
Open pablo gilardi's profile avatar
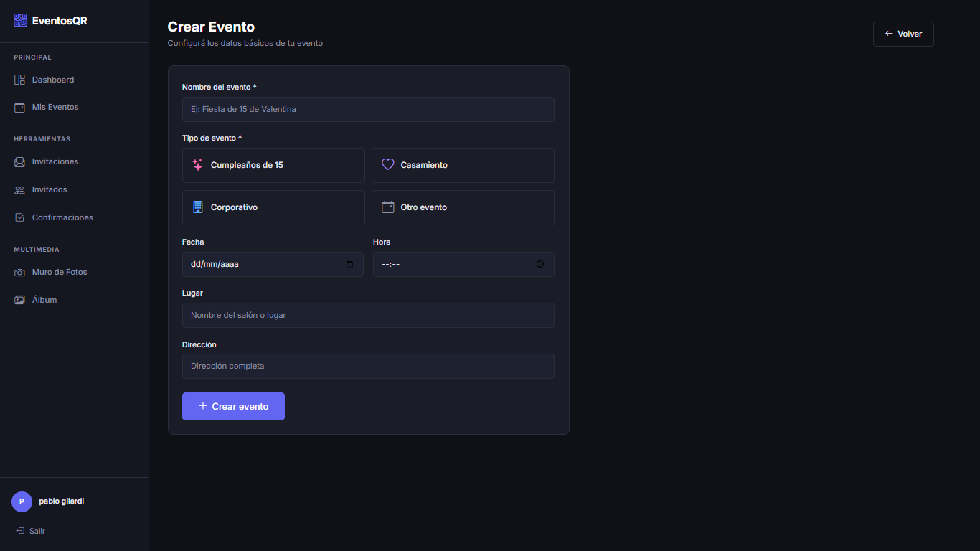pyautogui.click(x=22, y=501)
